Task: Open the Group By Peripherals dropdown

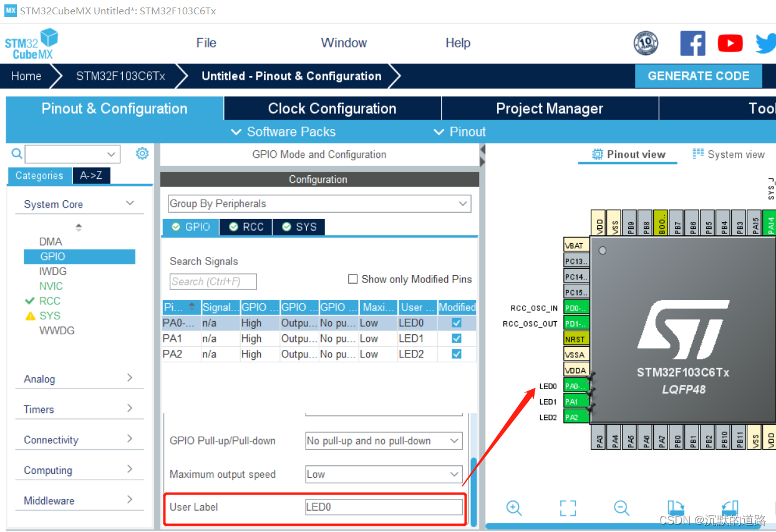Action: pos(319,203)
